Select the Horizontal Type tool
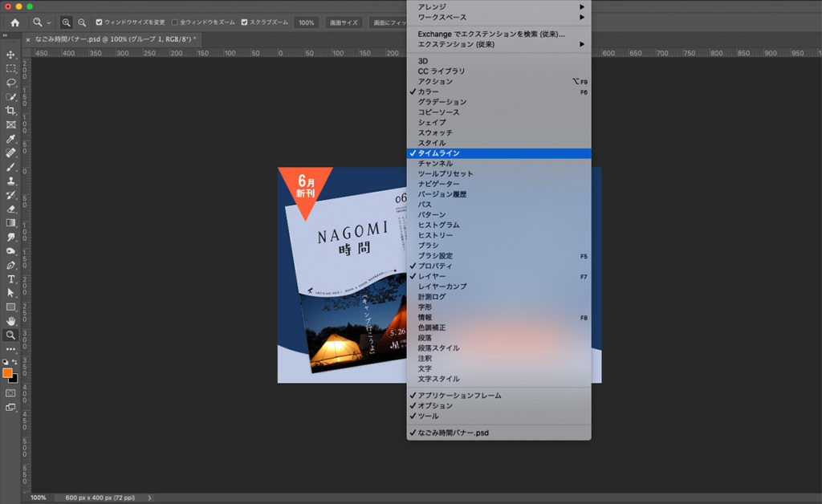Screen dimensions: 822x504 (x=11, y=278)
